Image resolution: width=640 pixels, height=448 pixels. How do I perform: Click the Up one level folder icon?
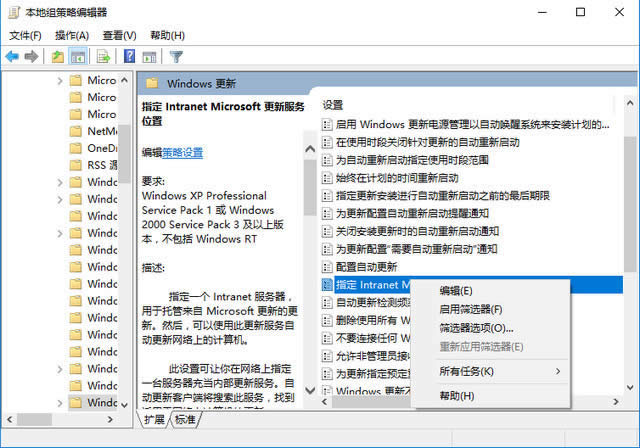[x=58, y=57]
